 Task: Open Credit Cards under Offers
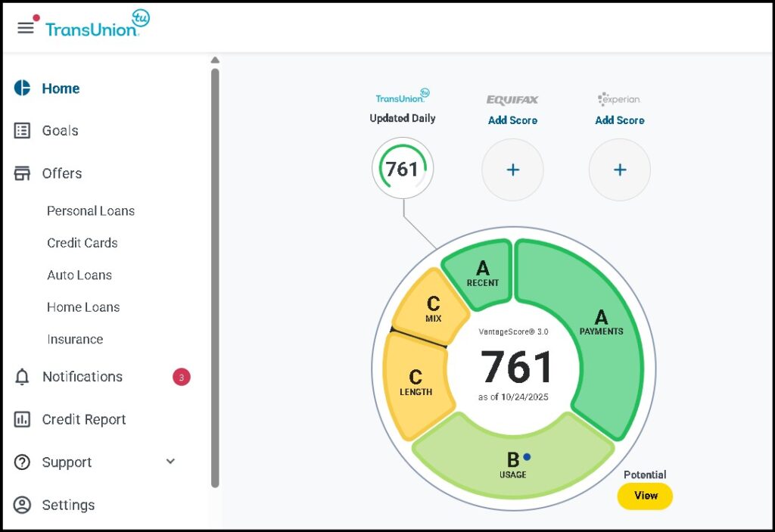tap(82, 243)
